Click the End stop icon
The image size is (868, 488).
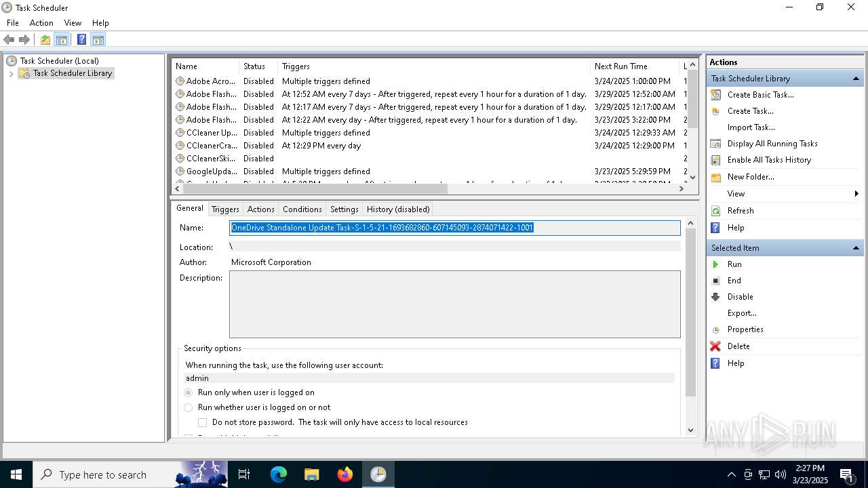click(x=715, y=281)
